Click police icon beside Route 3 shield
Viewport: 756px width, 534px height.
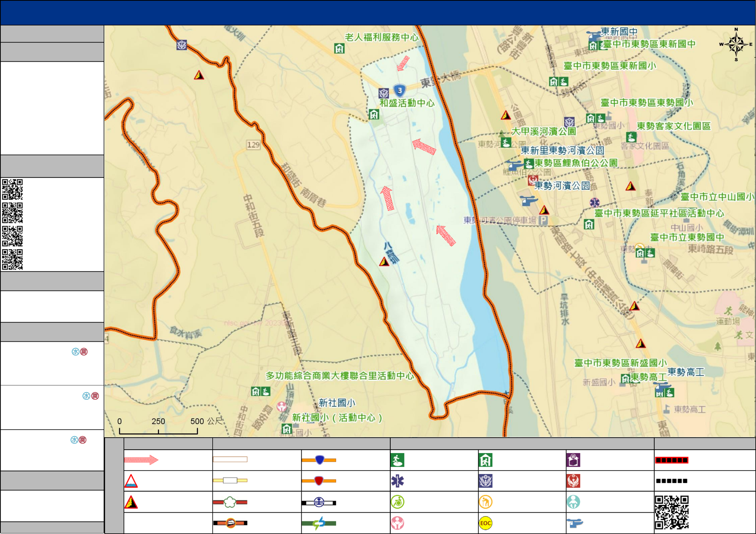(x=384, y=93)
